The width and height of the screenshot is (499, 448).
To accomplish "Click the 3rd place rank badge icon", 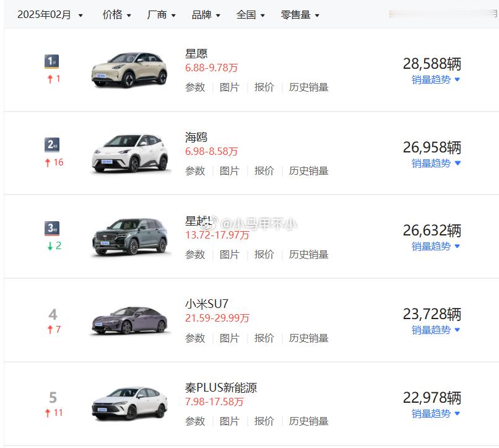I will 51,228.
